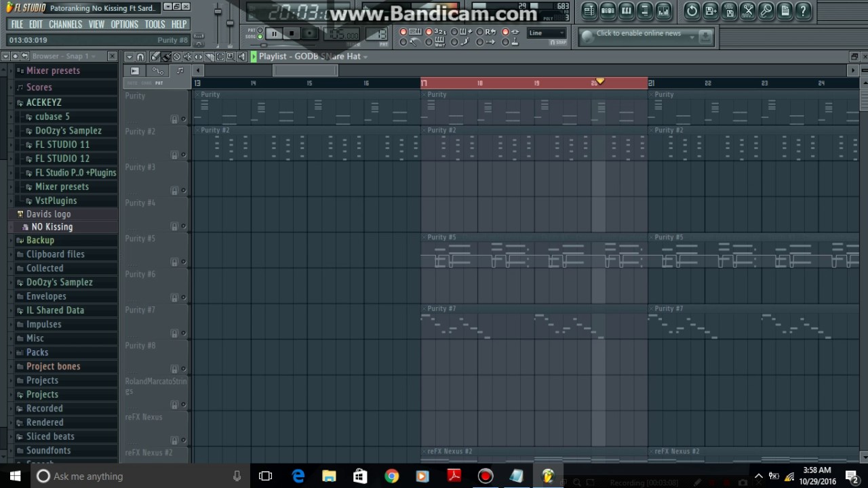Viewport: 868px width, 488px height.
Task: Open the Step Sequencer view icon
Action: (x=609, y=10)
